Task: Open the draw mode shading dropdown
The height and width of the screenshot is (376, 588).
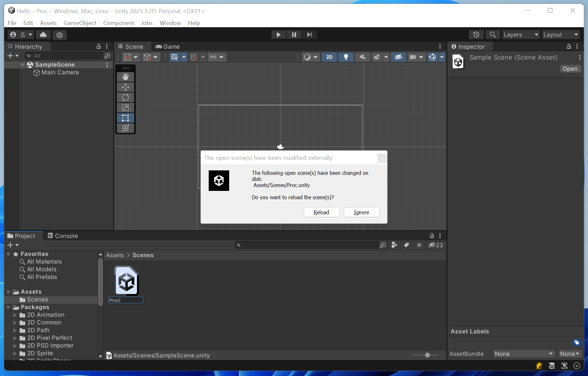Action: pos(310,57)
